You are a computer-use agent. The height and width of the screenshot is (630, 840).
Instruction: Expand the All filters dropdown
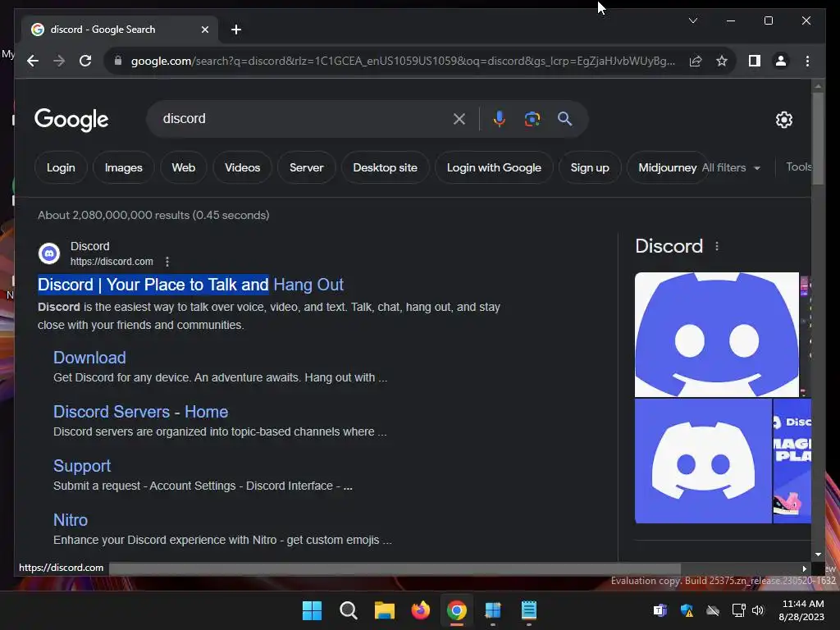click(x=731, y=167)
